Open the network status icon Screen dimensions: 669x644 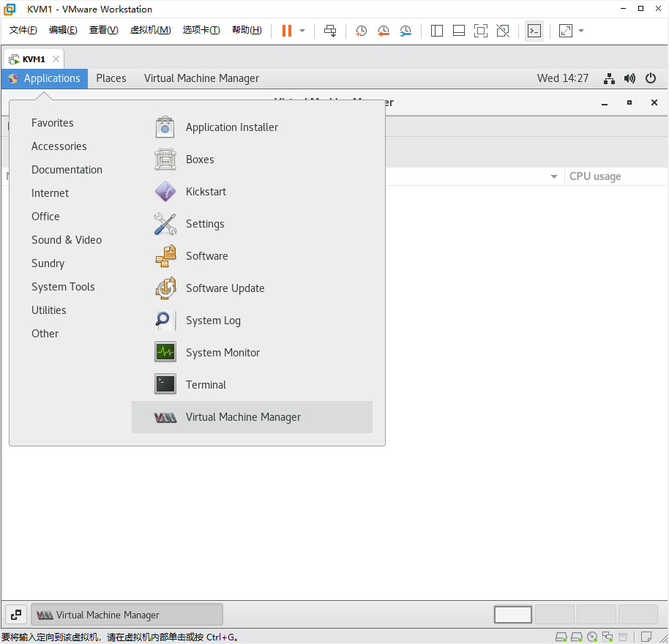[x=609, y=78]
